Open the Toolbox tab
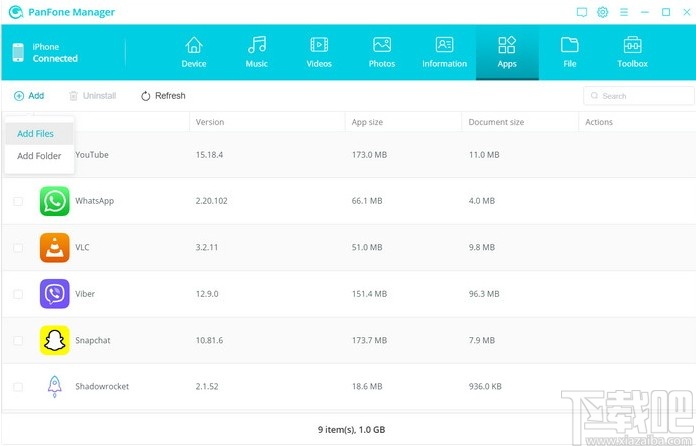 click(632, 52)
